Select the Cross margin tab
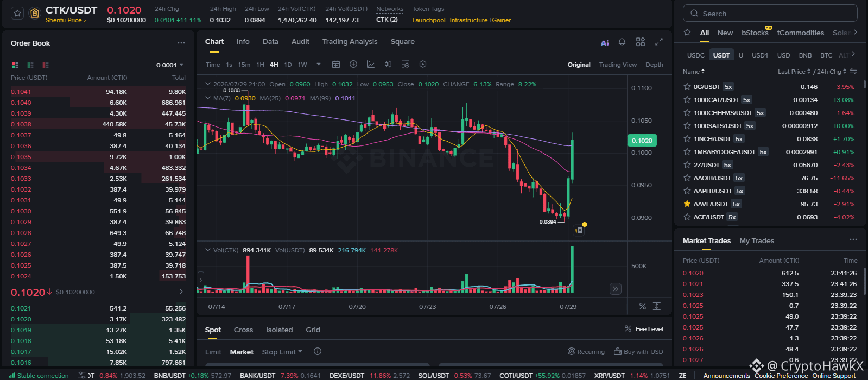Image resolution: width=868 pixels, height=380 pixels. 243,330
